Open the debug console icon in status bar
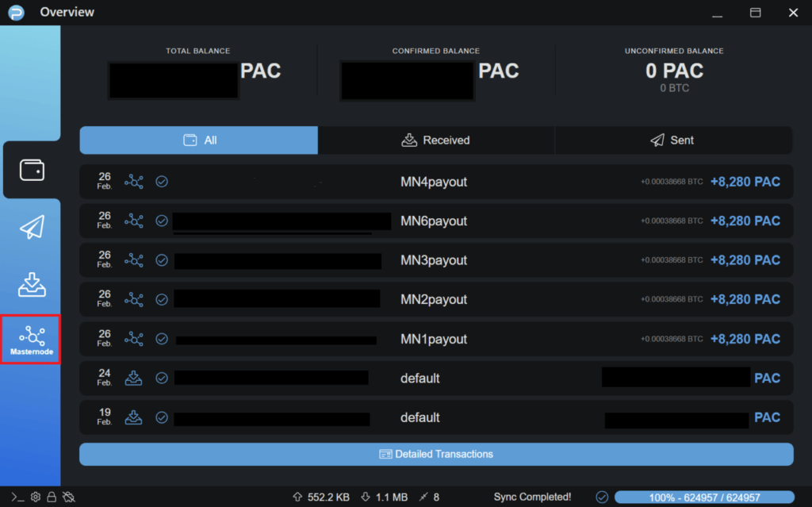The width and height of the screenshot is (812, 507). point(17,497)
